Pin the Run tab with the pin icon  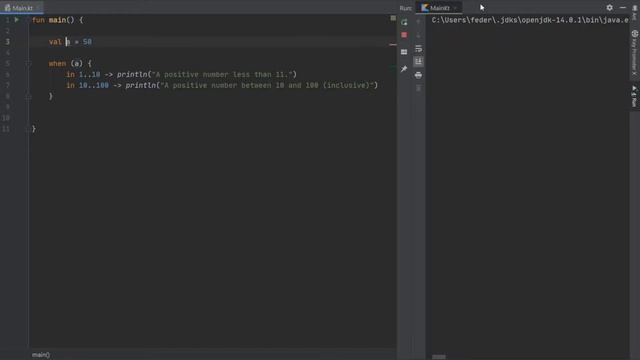(404, 69)
